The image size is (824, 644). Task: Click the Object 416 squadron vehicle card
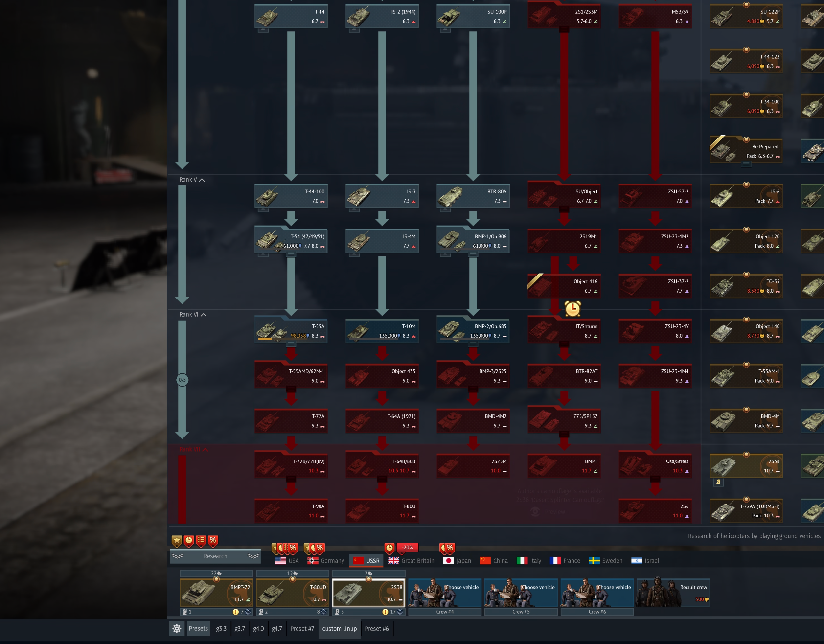click(x=564, y=286)
